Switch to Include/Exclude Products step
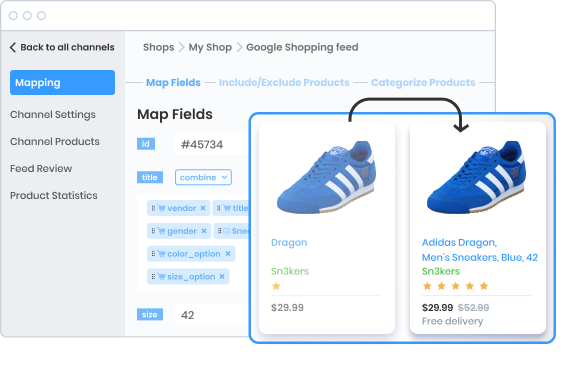 click(284, 83)
